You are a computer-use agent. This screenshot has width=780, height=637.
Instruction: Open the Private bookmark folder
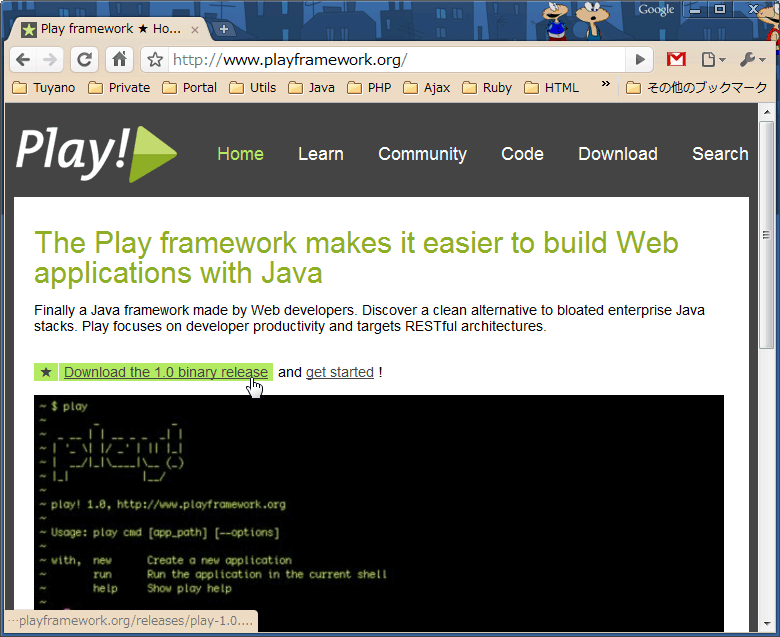[x=119, y=88]
